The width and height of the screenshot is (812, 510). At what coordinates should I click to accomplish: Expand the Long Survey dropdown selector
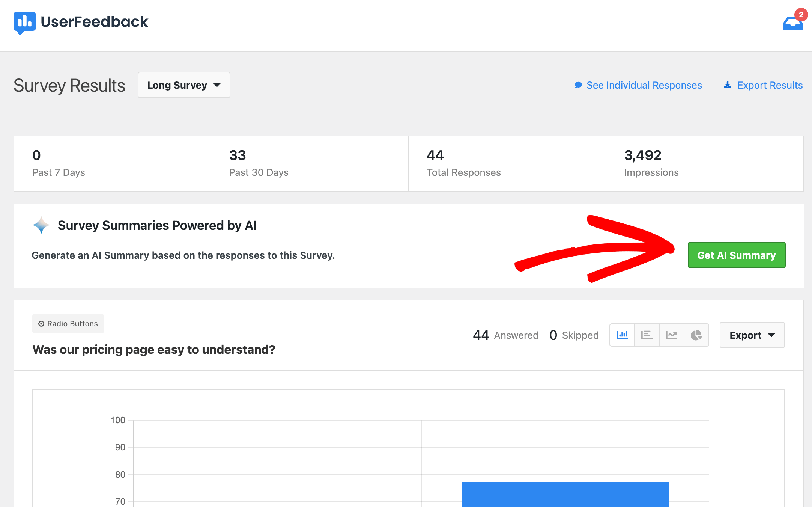pos(184,85)
